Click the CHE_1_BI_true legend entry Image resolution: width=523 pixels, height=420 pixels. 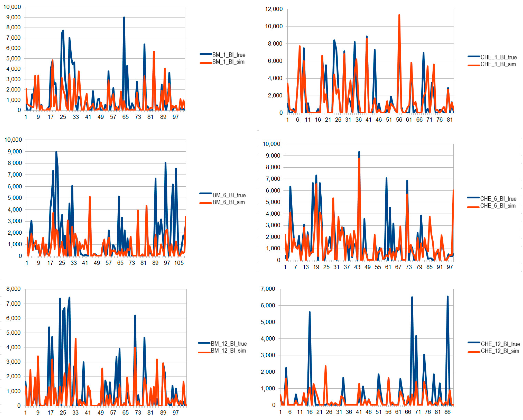pyautogui.click(x=499, y=57)
